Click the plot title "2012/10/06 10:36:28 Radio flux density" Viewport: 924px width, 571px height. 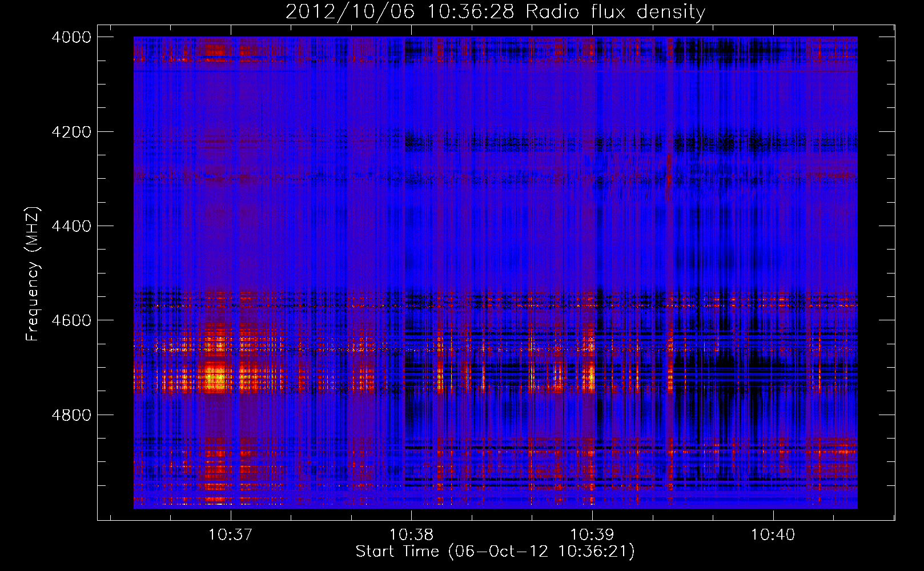495,12
